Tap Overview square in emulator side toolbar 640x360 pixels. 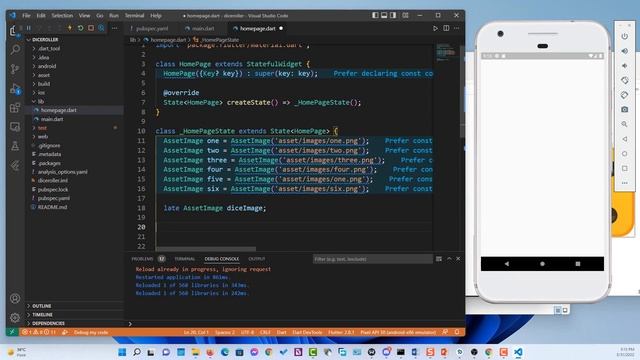pyautogui.click(x=624, y=168)
